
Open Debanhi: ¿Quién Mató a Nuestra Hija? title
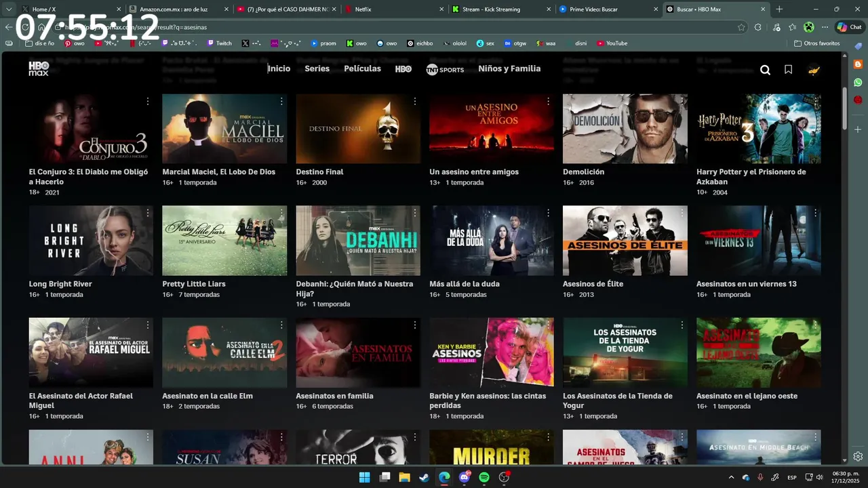[x=354, y=289]
